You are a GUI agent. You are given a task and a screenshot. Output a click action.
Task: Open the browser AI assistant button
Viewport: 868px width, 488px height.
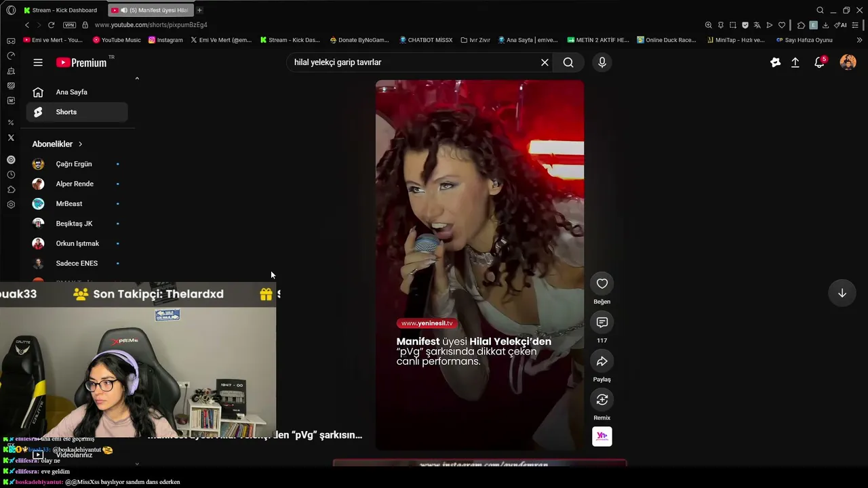click(841, 25)
